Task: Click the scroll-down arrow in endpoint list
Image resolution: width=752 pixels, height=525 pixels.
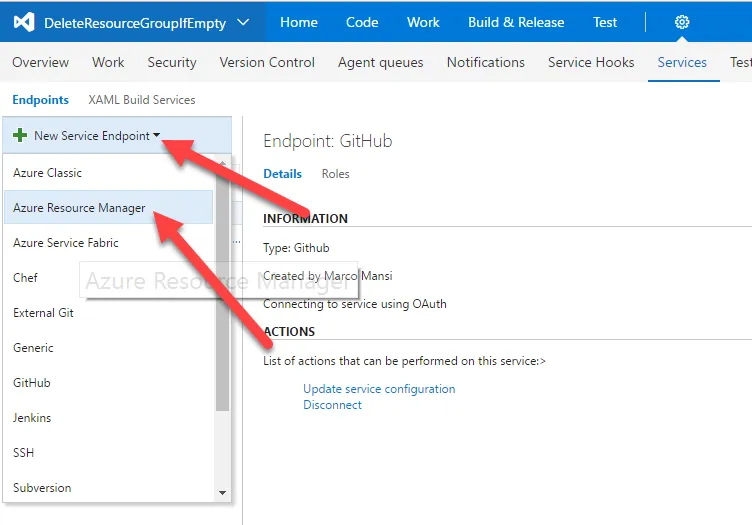Action: (222, 492)
